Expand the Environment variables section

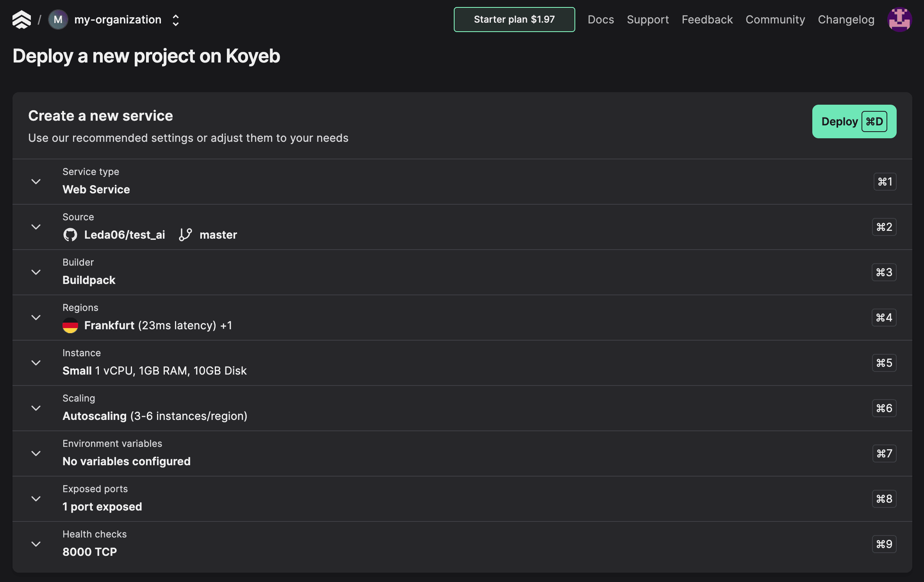pos(36,453)
